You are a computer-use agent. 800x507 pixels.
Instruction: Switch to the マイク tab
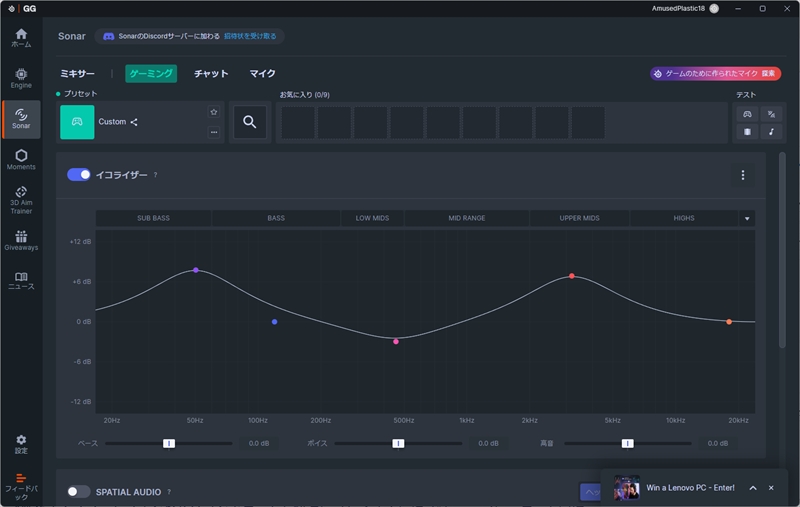262,74
